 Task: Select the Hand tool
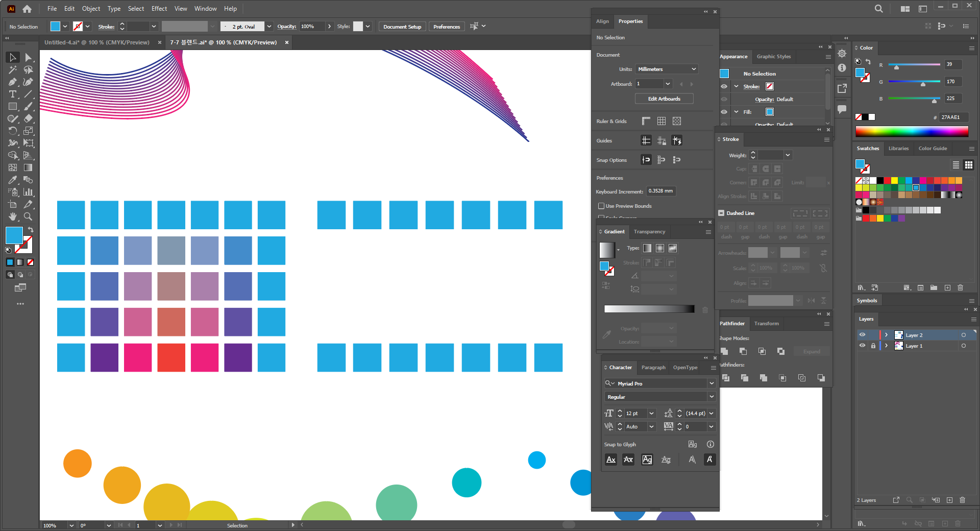(13, 217)
